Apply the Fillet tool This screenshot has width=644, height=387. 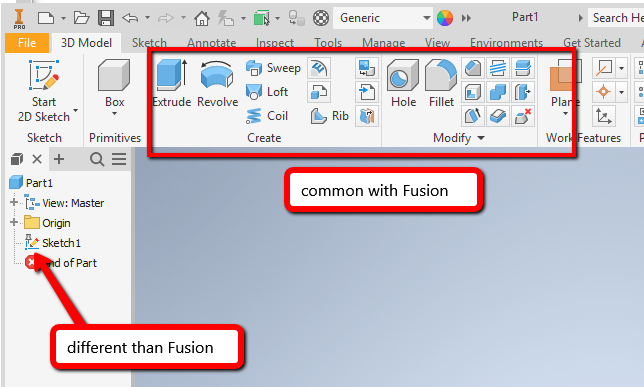[441, 83]
